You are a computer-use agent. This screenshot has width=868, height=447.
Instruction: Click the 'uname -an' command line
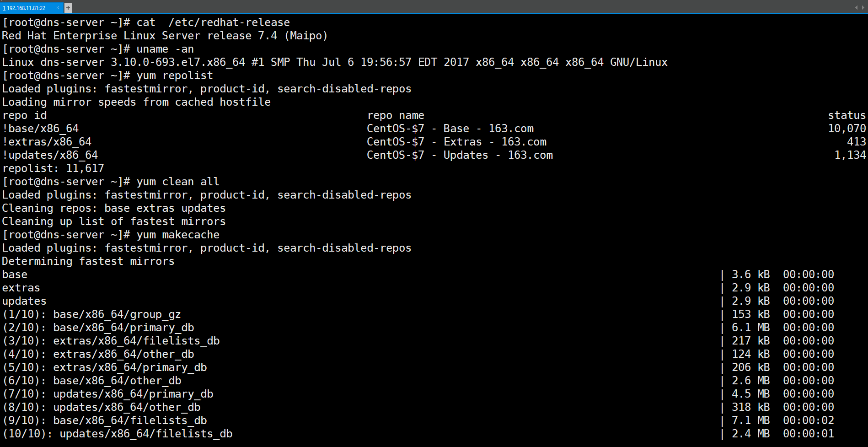[165, 49]
